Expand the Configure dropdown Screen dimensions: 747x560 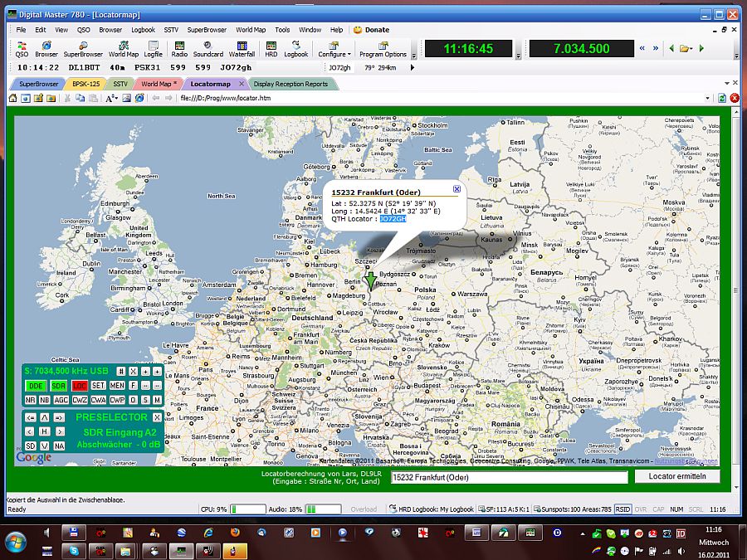(334, 50)
